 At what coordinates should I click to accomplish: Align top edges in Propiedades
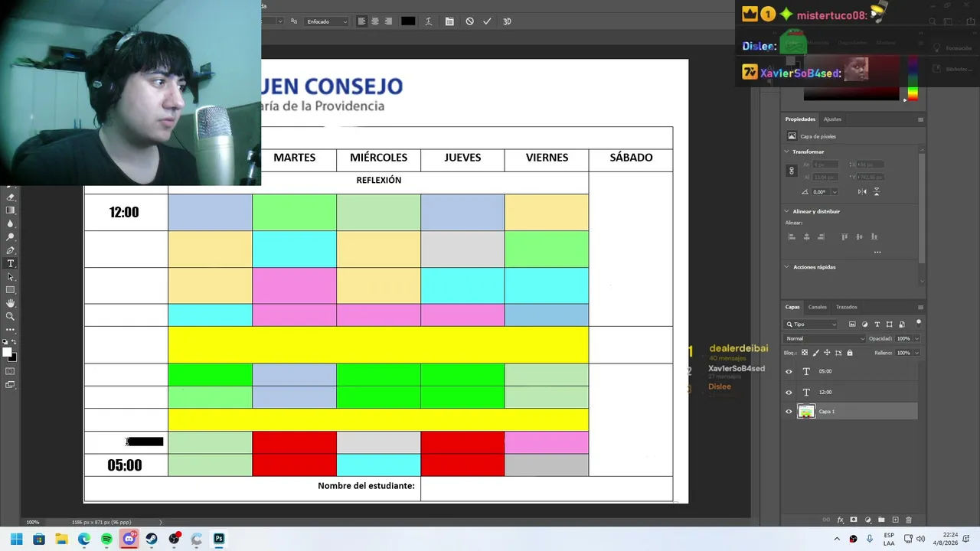(x=844, y=237)
